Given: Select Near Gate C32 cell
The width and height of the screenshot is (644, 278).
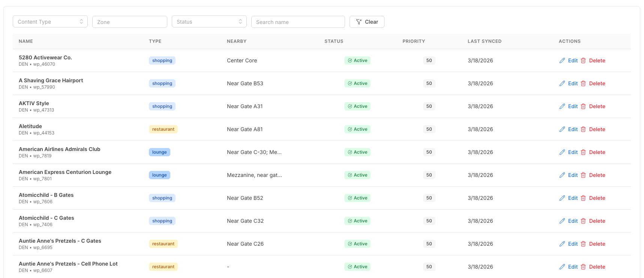Looking at the screenshot, I should (245, 221).
